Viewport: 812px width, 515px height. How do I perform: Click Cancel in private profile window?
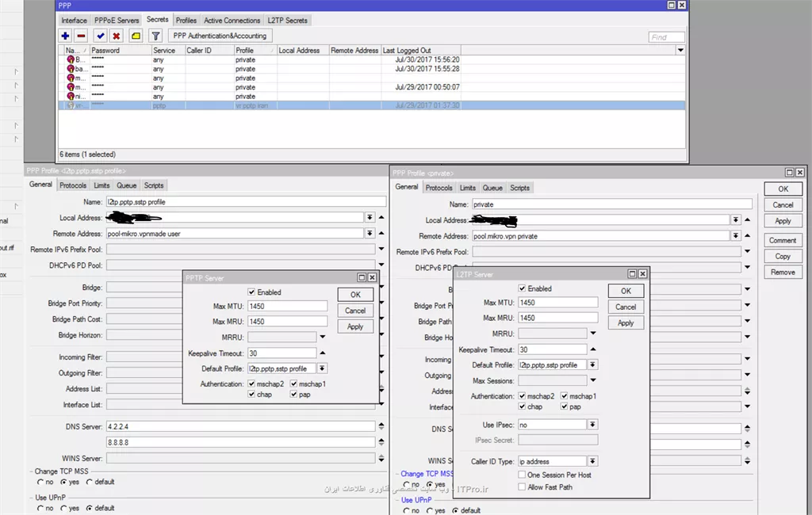click(783, 205)
